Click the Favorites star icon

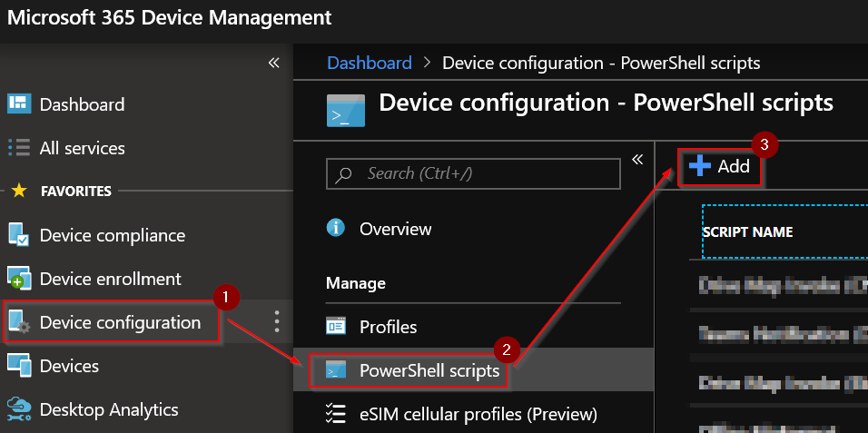pos(19,191)
